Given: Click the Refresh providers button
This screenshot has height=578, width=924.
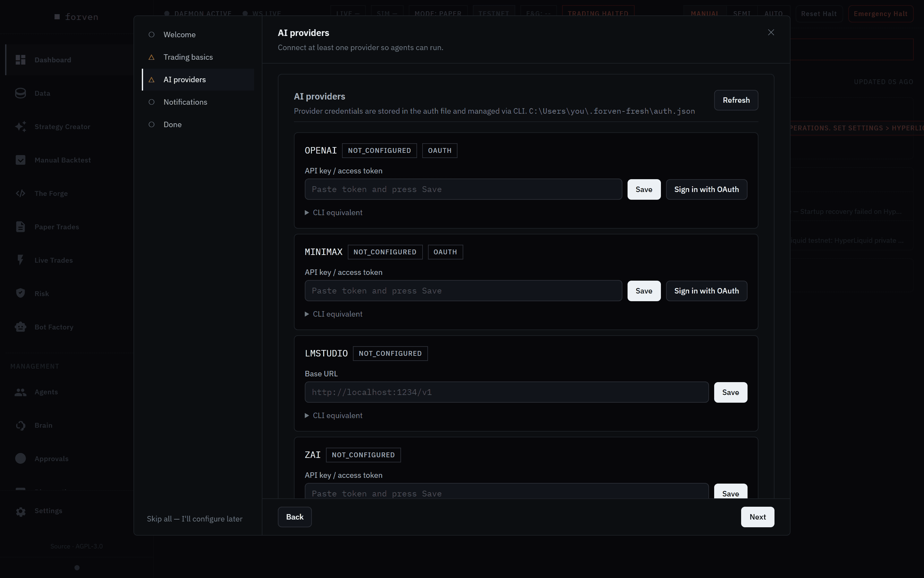Looking at the screenshot, I should coord(736,100).
